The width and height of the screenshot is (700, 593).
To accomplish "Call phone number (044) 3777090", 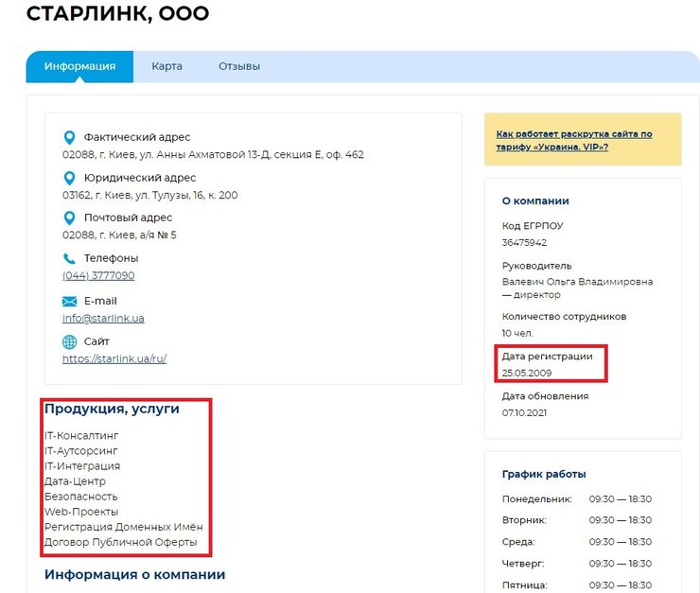I will [x=98, y=276].
